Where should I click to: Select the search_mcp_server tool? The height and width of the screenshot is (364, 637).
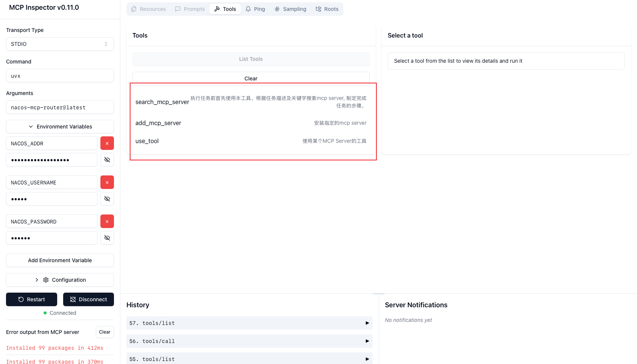click(162, 102)
